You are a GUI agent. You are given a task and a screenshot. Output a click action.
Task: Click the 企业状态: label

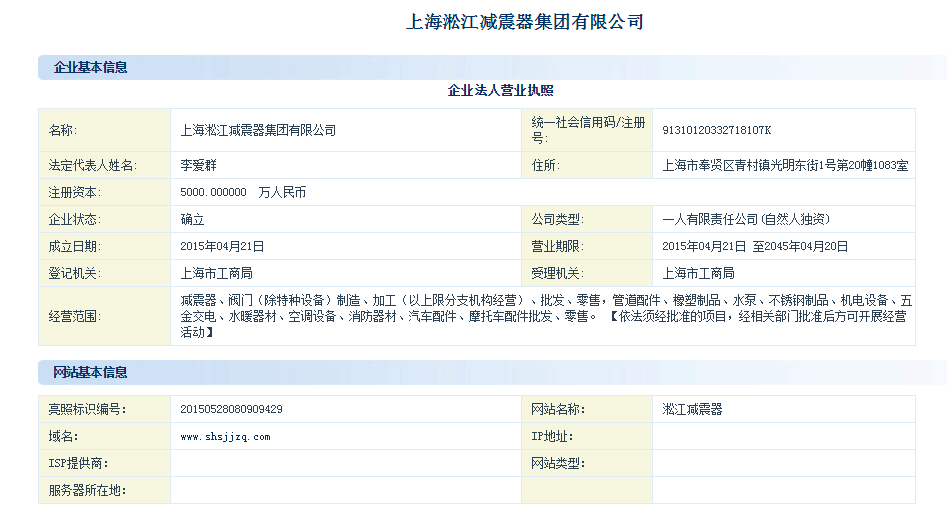tap(75, 219)
